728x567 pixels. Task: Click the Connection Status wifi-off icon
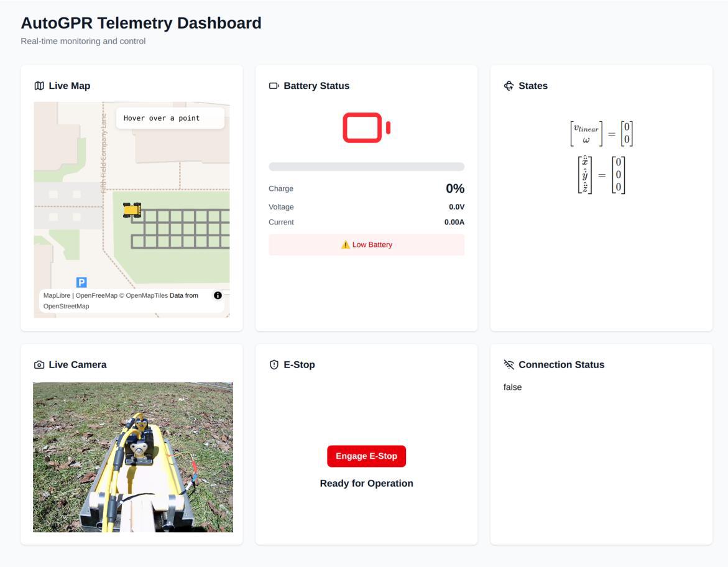(509, 365)
